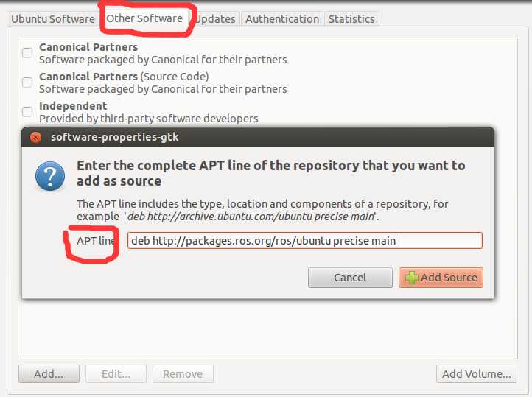The image size is (532, 397).
Task: Click the Add Volume... button
Action: tap(477, 373)
